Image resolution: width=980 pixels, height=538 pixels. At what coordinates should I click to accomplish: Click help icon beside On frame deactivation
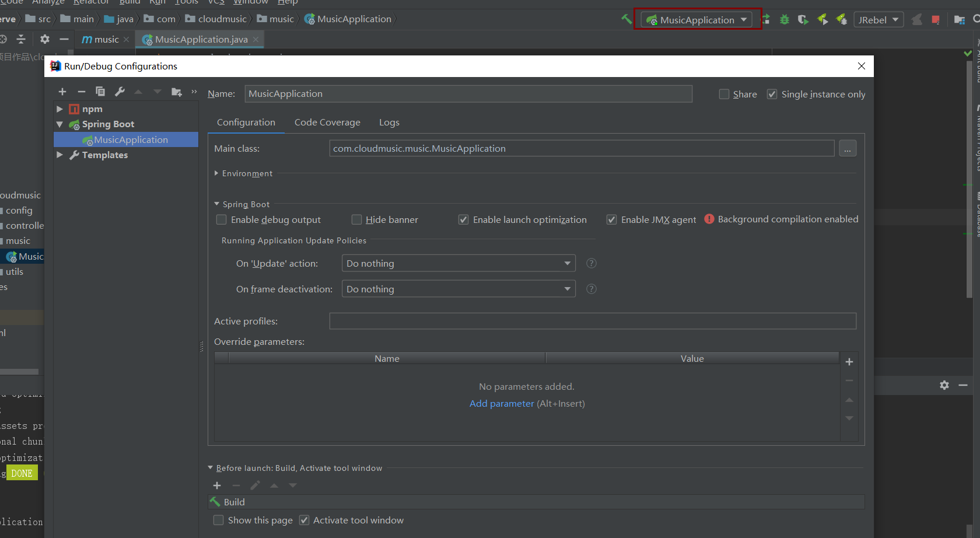pyautogui.click(x=591, y=289)
